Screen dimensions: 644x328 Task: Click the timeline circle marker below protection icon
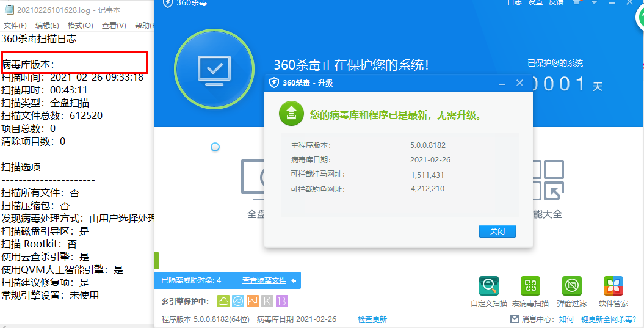(215, 147)
